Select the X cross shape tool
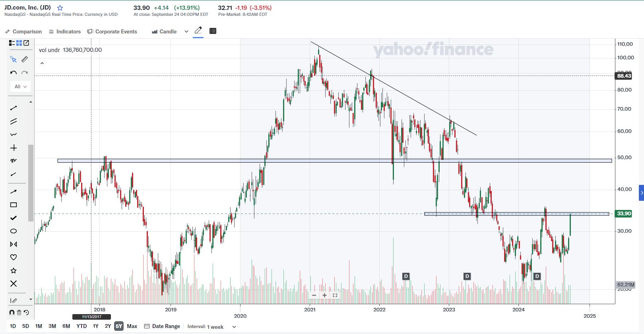 point(14,284)
